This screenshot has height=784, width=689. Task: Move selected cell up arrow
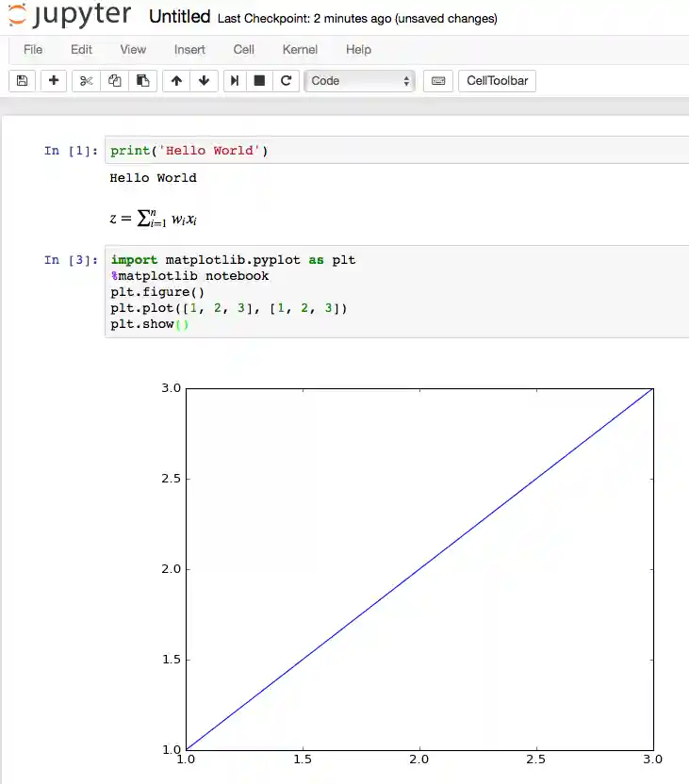click(176, 81)
